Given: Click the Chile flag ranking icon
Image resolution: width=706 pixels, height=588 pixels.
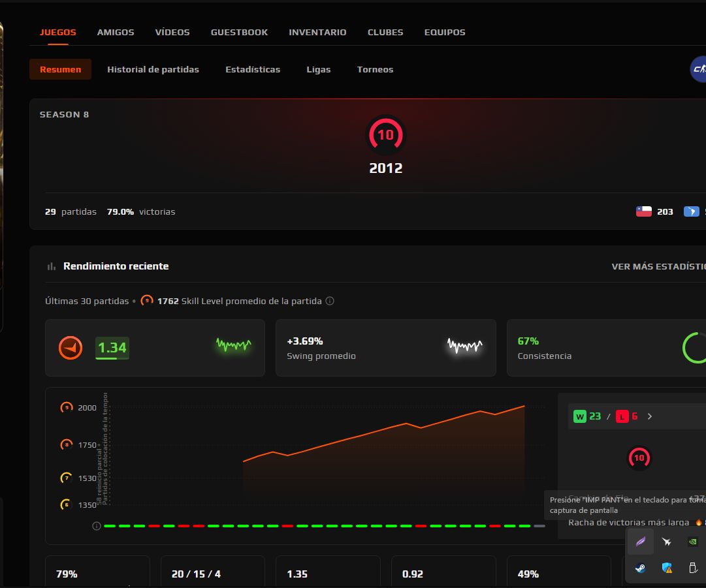Looking at the screenshot, I should pos(643,211).
